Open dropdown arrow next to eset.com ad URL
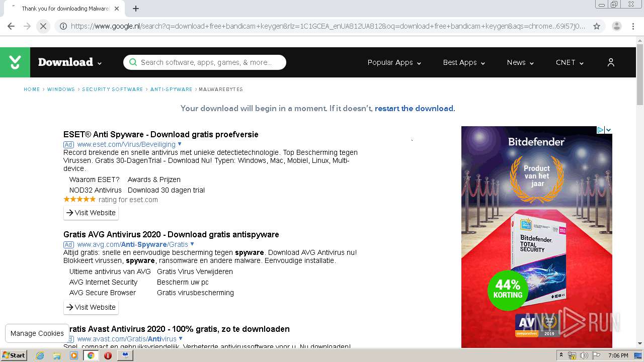This screenshot has width=644, height=362. click(180, 144)
